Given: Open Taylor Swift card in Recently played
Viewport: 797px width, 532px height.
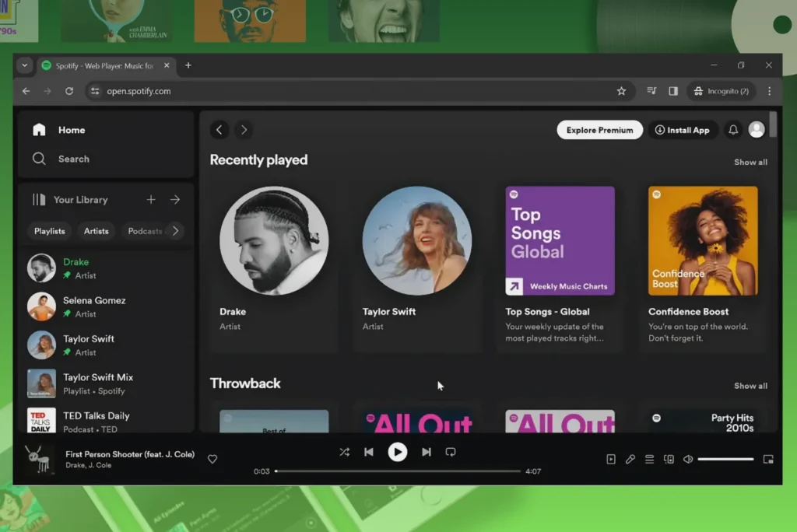Looking at the screenshot, I should (x=417, y=264).
